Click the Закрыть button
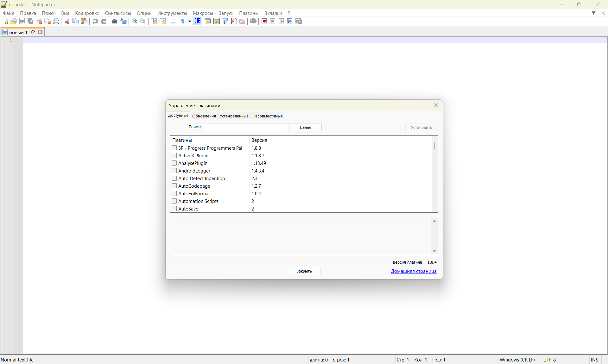The height and width of the screenshot is (364, 608). coord(304,271)
